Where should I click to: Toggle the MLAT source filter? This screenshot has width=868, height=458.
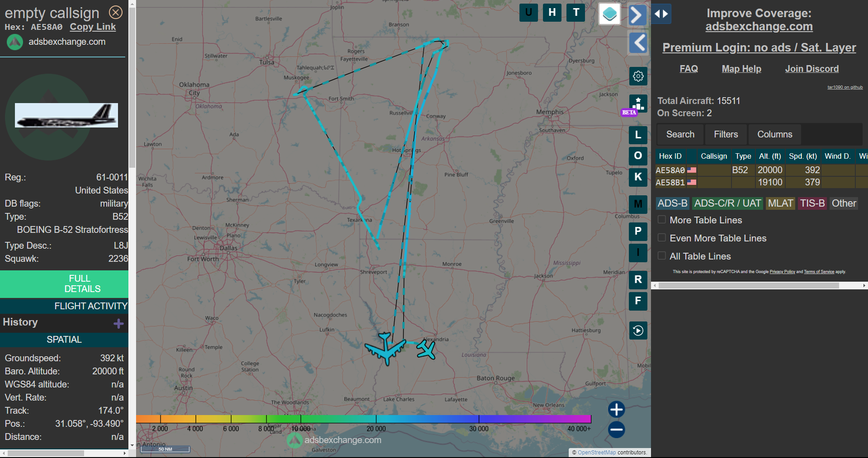(x=780, y=203)
